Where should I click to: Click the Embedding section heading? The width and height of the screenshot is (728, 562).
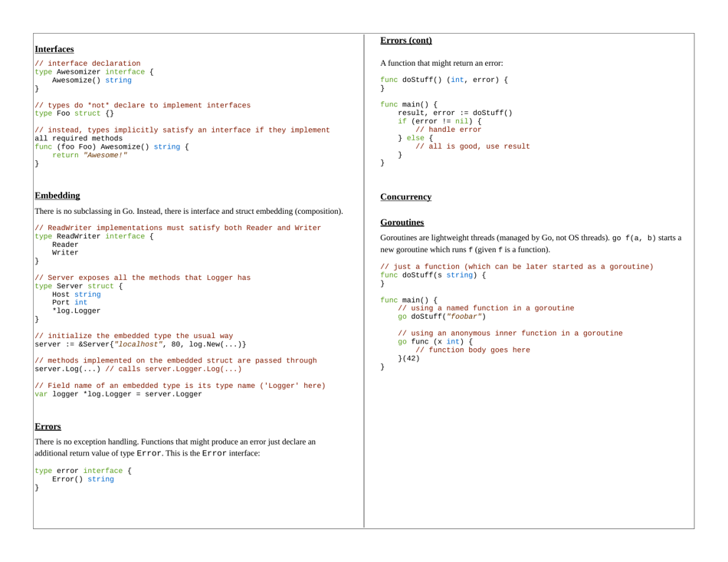pyautogui.click(x=57, y=196)
